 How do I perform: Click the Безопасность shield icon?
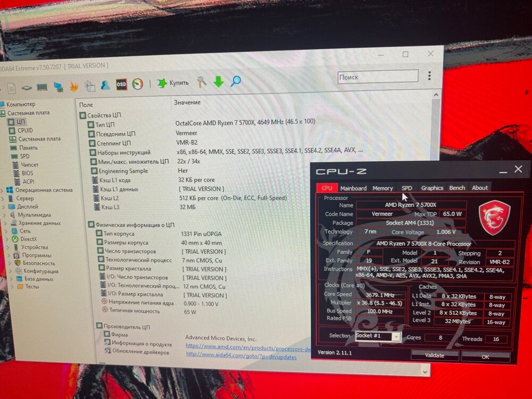click(18, 263)
